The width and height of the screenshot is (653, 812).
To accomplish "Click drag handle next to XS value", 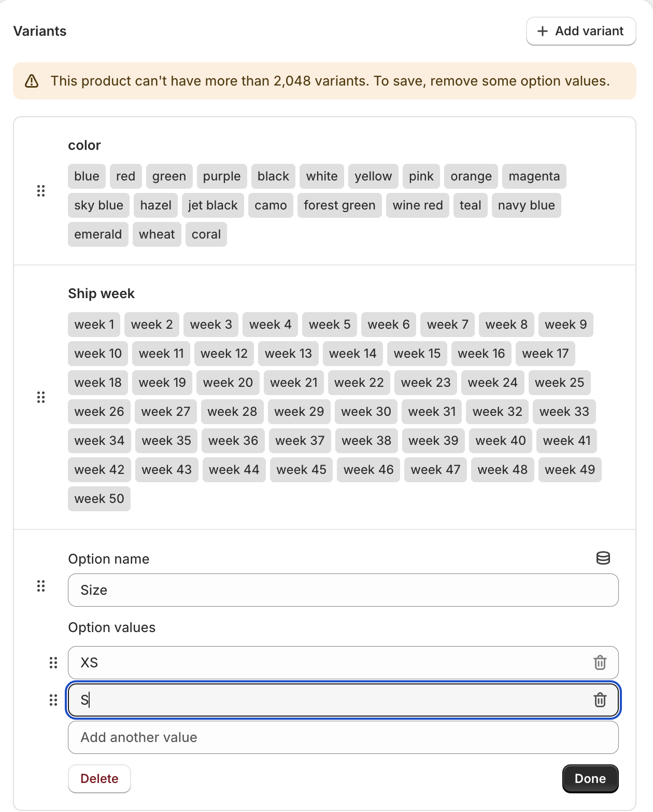I will (53, 663).
